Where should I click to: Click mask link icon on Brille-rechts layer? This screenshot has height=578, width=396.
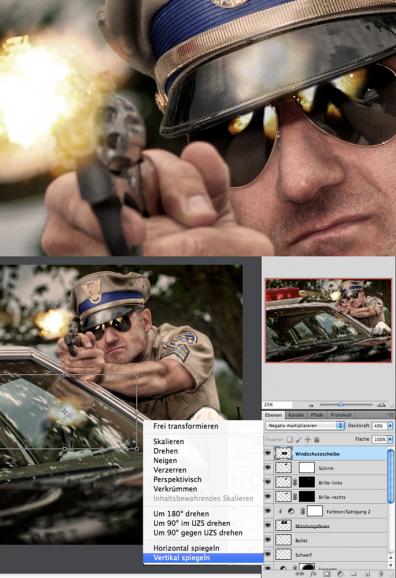pos(295,497)
